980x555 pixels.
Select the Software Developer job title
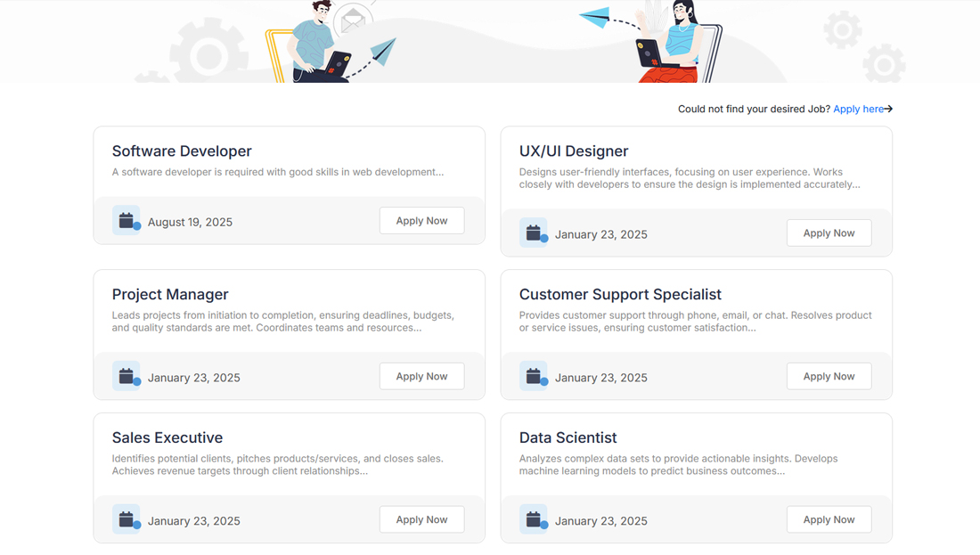(x=181, y=151)
